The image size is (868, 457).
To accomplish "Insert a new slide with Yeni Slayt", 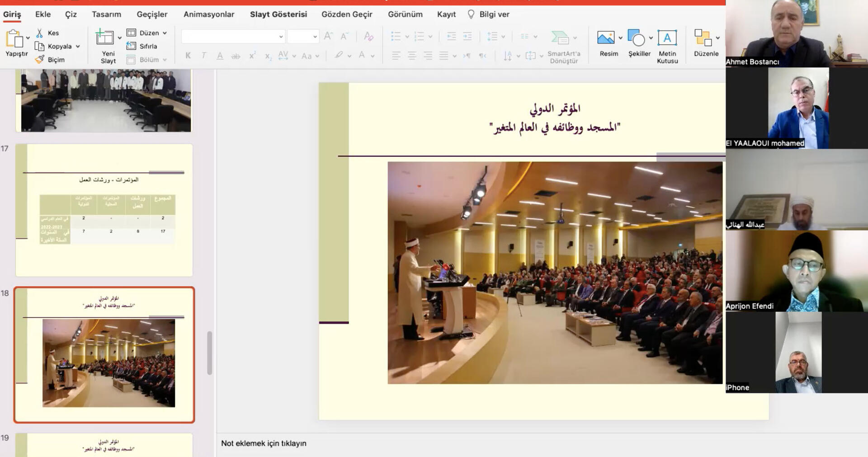I will [105, 37].
